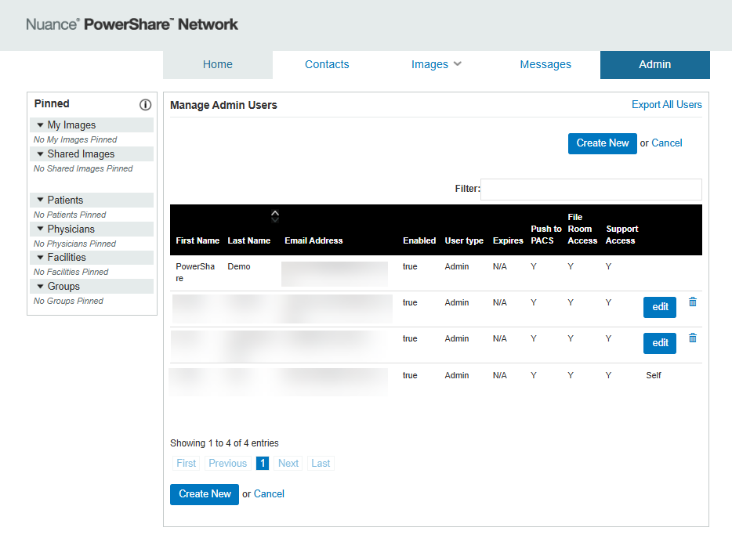The width and height of the screenshot is (732, 560).
Task: Open the Home tab
Action: (218, 64)
